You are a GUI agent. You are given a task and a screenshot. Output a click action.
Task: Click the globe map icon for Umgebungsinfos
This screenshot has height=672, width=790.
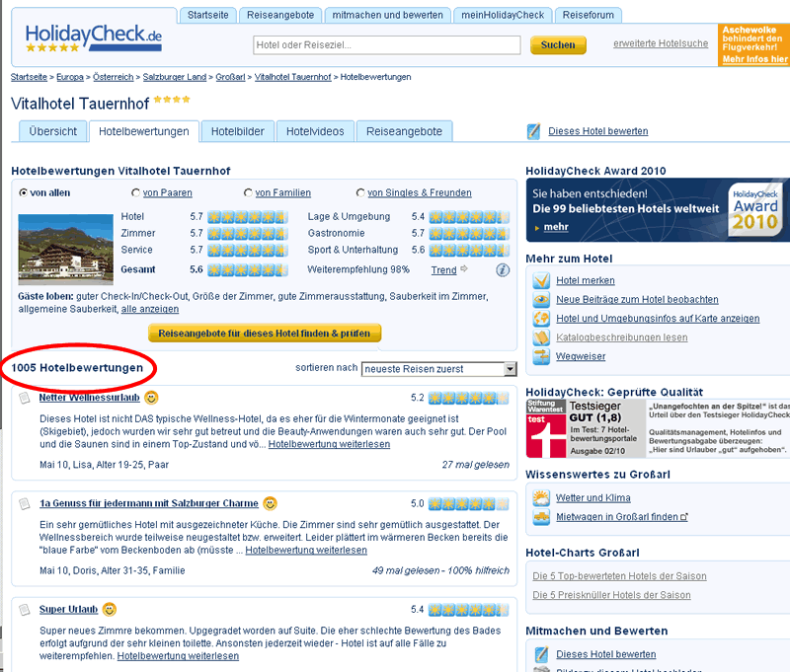(541, 319)
